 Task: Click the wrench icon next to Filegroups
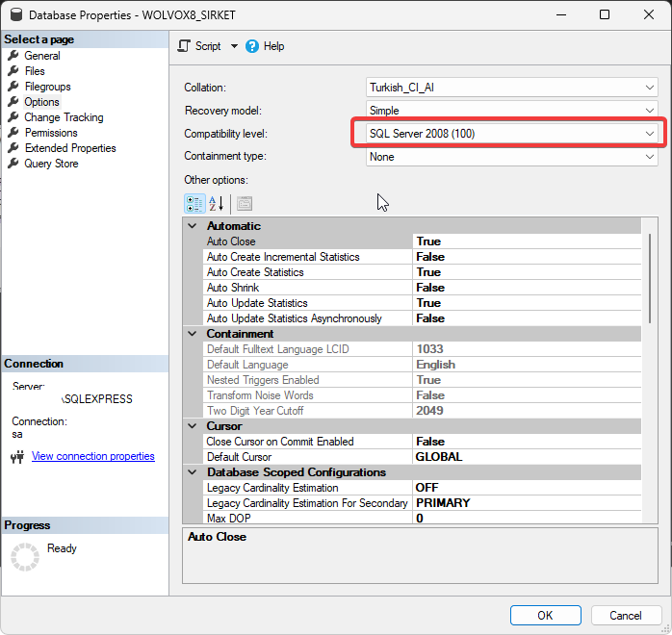(x=13, y=87)
